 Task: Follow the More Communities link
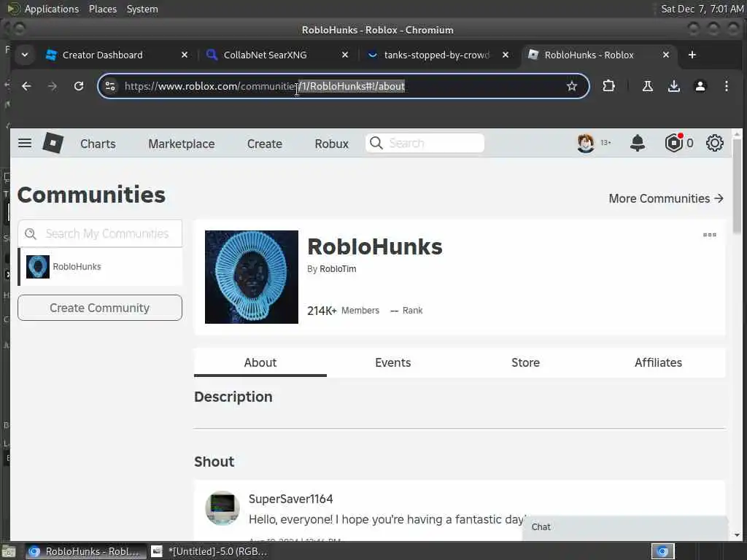coord(666,198)
